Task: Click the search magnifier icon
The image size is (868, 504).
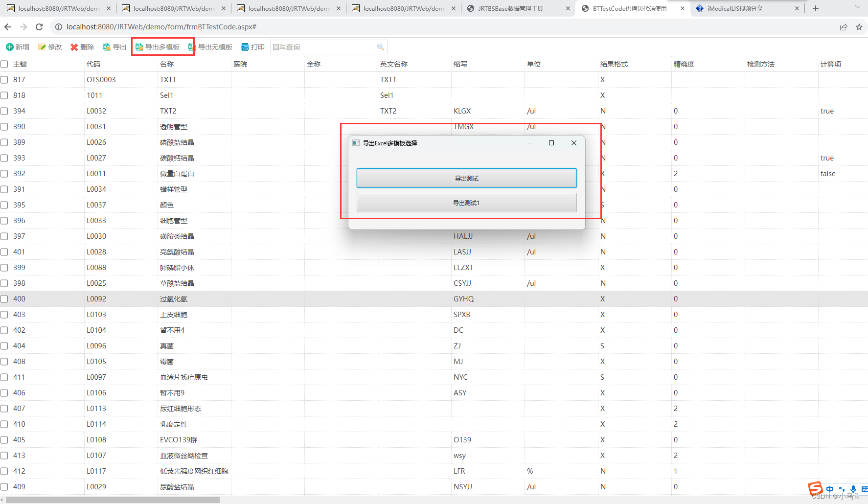Action: click(x=380, y=47)
